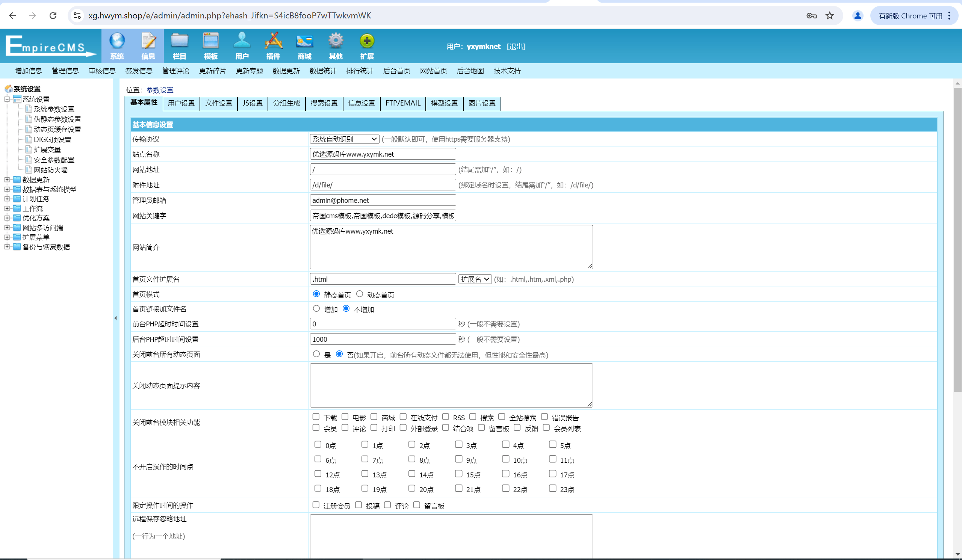This screenshot has width=962, height=560.
Task: Click the 参数设置 breadcrumb link
Action: coord(160,90)
